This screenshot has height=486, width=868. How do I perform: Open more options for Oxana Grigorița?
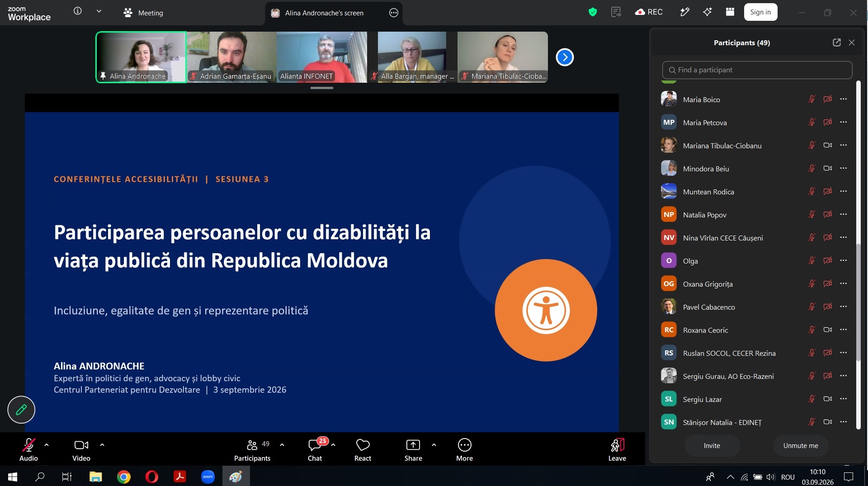(x=844, y=283)
